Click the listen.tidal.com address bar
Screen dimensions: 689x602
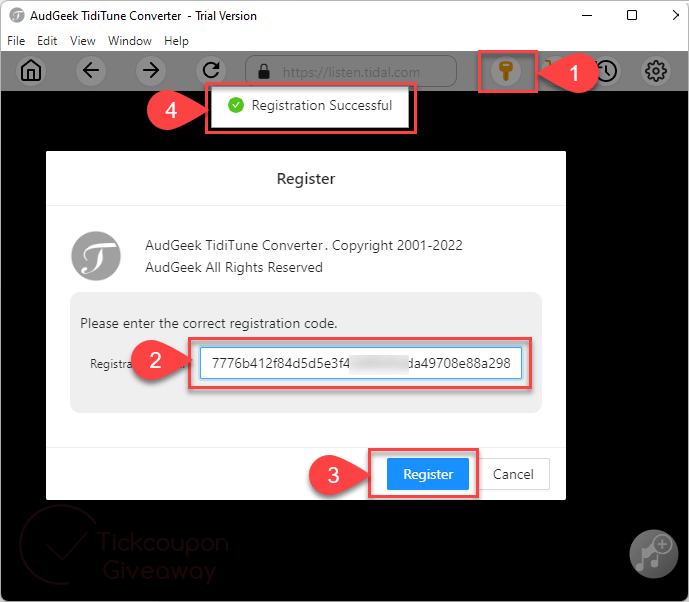[351, 71]
